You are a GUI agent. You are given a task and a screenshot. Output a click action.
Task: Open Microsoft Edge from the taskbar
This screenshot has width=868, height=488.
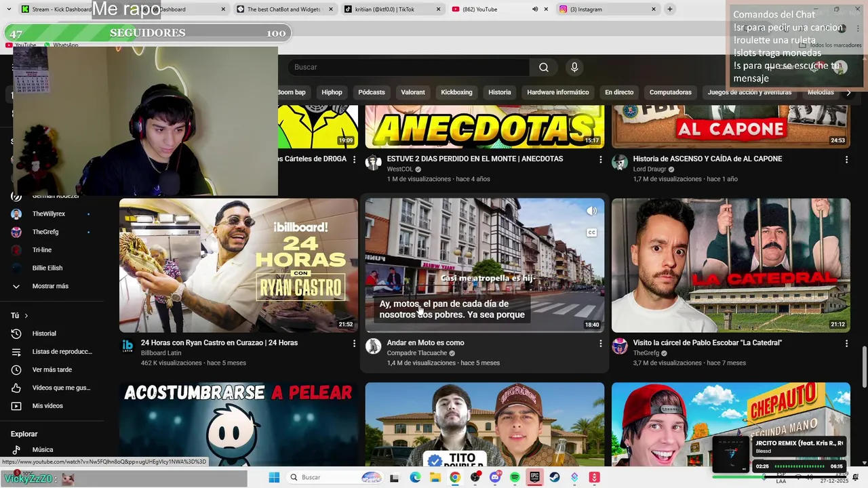[x=415, y=477]
